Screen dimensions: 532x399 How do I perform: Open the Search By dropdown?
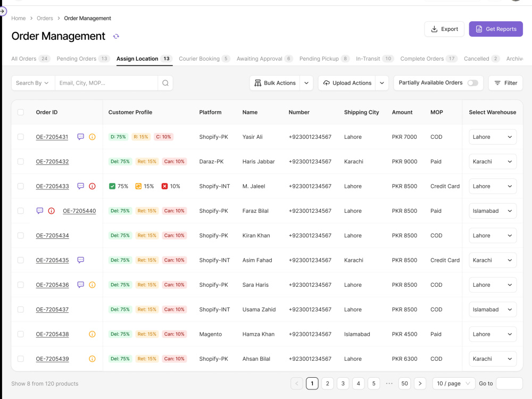pos(33,83)
